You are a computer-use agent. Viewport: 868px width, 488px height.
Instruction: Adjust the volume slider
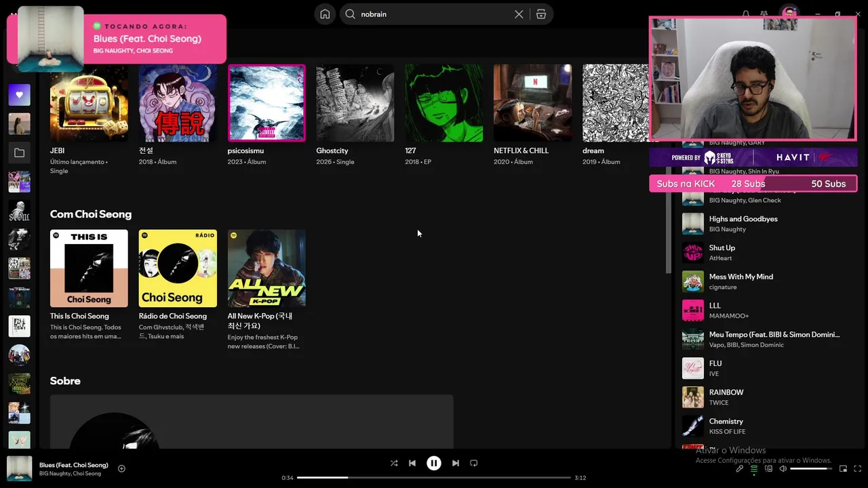[811, 468]
